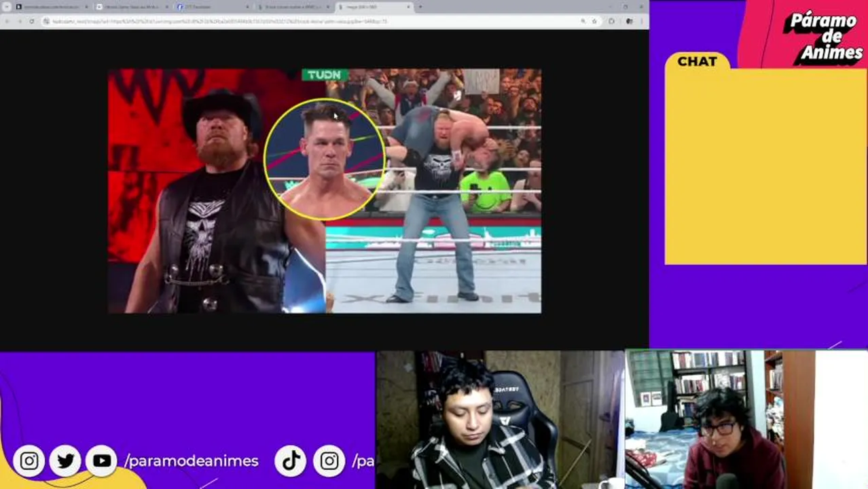
Task: Open the browser extensions puzzle icon
Action: point(611,21)
